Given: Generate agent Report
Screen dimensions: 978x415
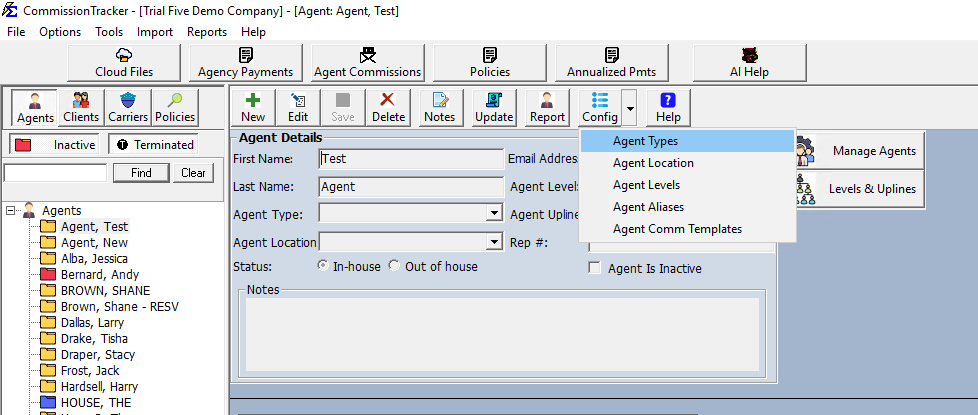Looking at the screenshot, I should pos(547,107).
